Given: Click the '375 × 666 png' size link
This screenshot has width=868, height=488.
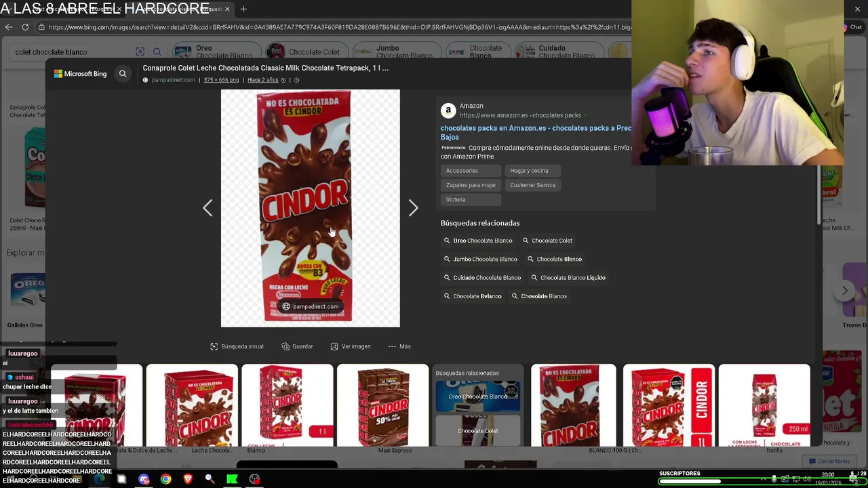Looking at the screenshot, I should [x=221, y=80].
